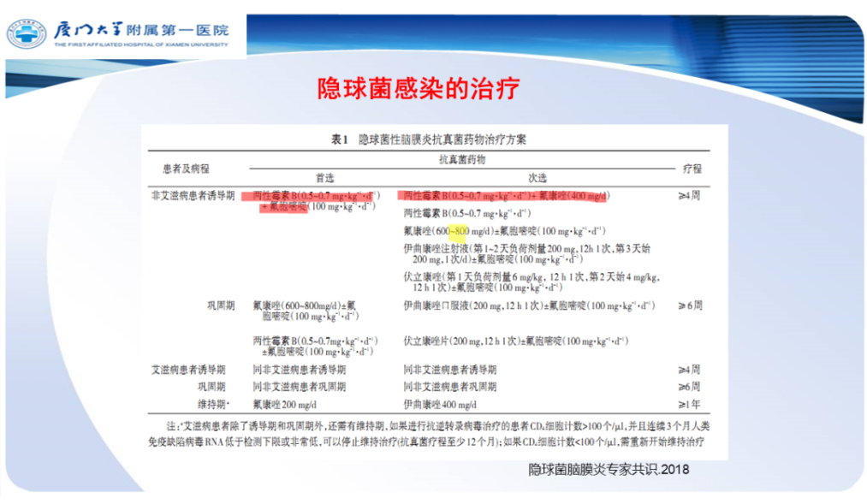Select the '伊曲康唑注射液' loading dose entry
The width and height of the screenshot is (867, 504).
[526, 254]
